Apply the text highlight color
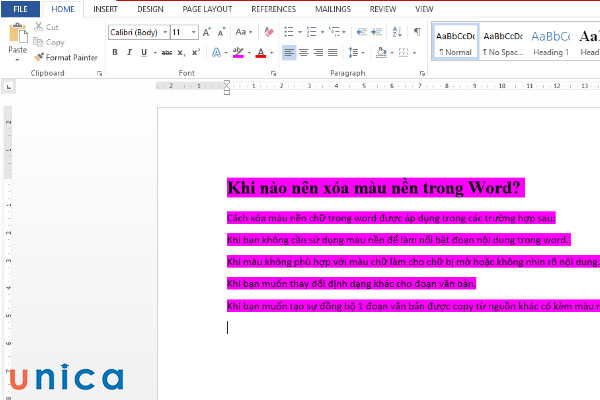 click(238, 52)
